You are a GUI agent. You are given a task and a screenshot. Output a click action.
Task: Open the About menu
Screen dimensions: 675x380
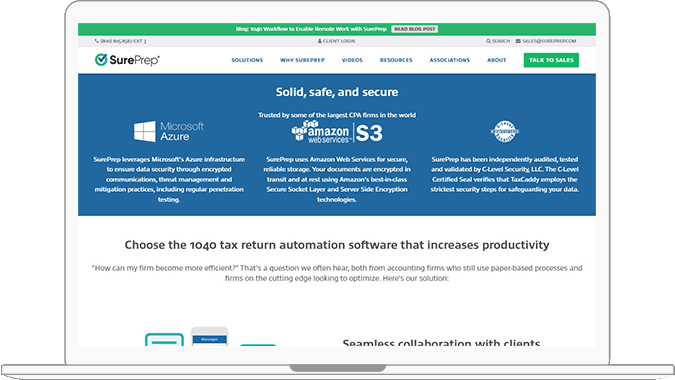point(496,60)
